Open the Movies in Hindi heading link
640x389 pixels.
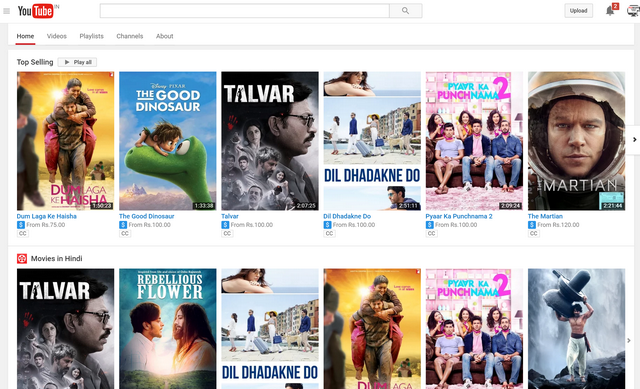[57, 258]
